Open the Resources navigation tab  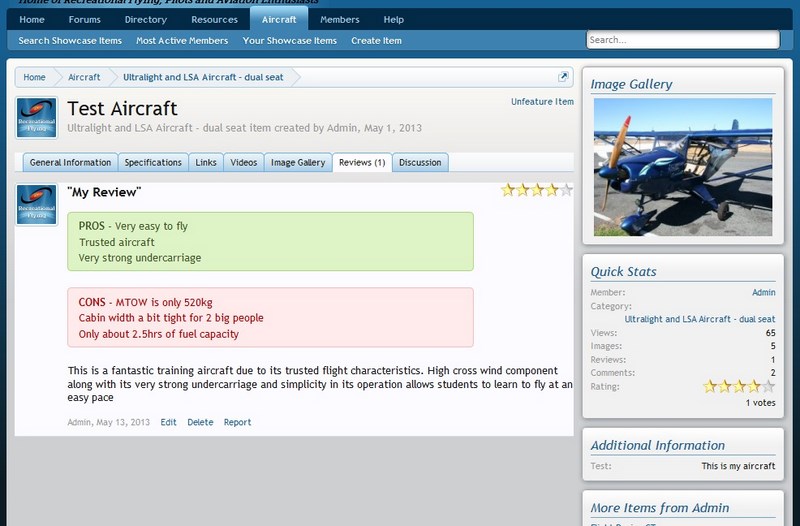(214, 19)
